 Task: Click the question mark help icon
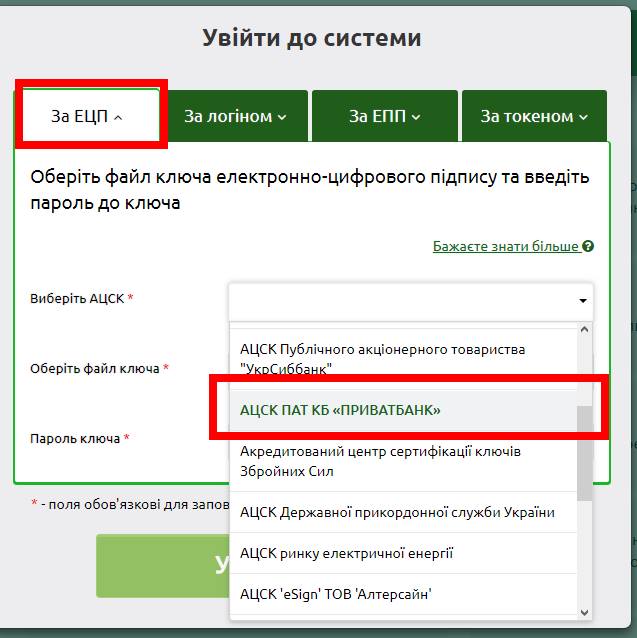tap(588, 246)
